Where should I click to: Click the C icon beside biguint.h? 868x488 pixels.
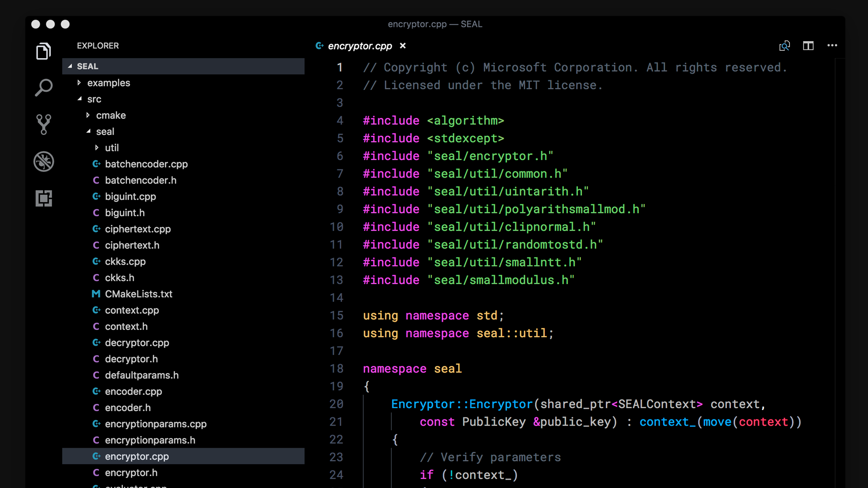point(96,213)
